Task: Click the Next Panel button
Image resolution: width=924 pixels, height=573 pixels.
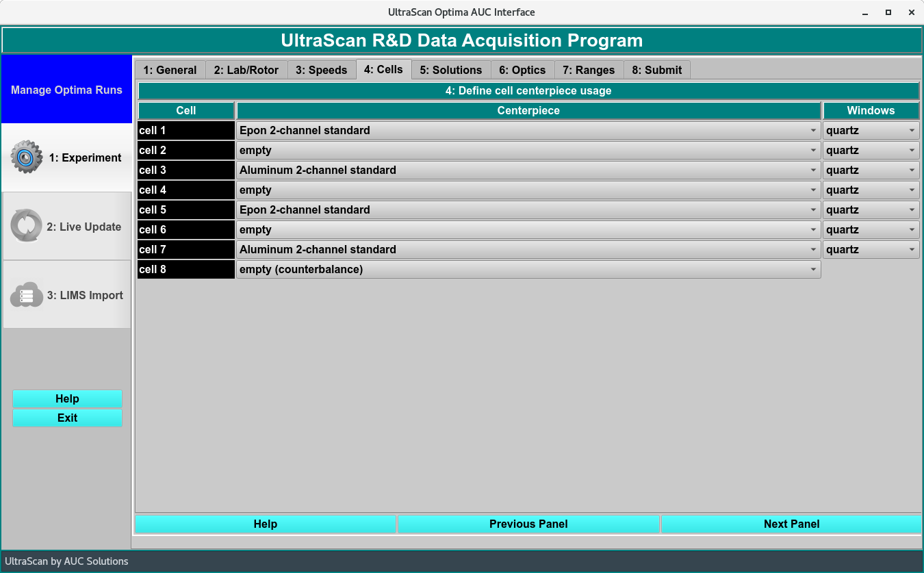Action: pyautogui.click(x=791, y=524)
